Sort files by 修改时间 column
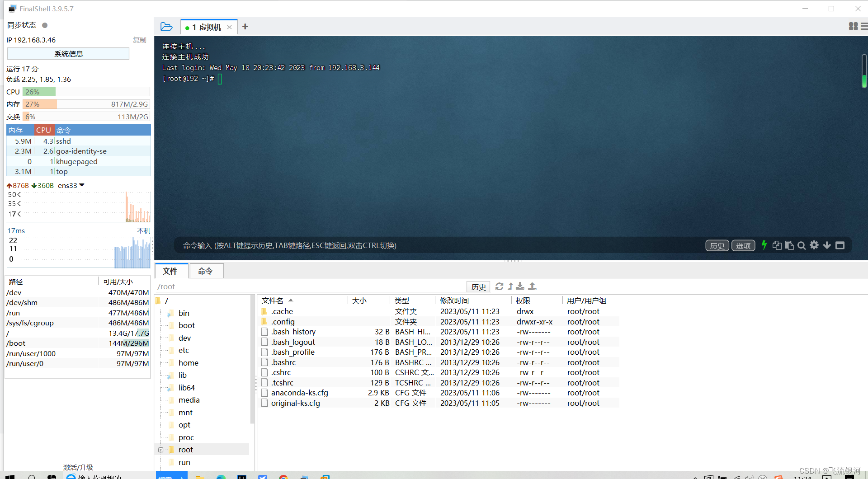This screenshot has height=479, width=868. [454, 301]
